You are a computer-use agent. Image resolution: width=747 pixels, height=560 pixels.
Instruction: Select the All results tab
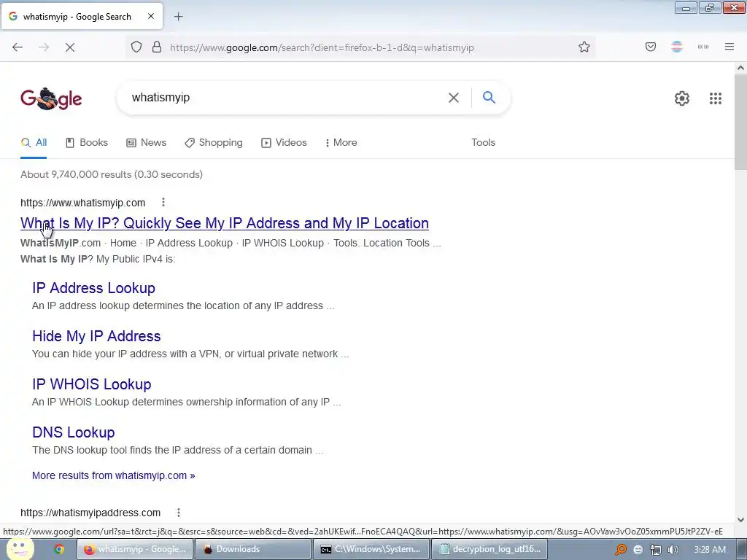[34, 142]
